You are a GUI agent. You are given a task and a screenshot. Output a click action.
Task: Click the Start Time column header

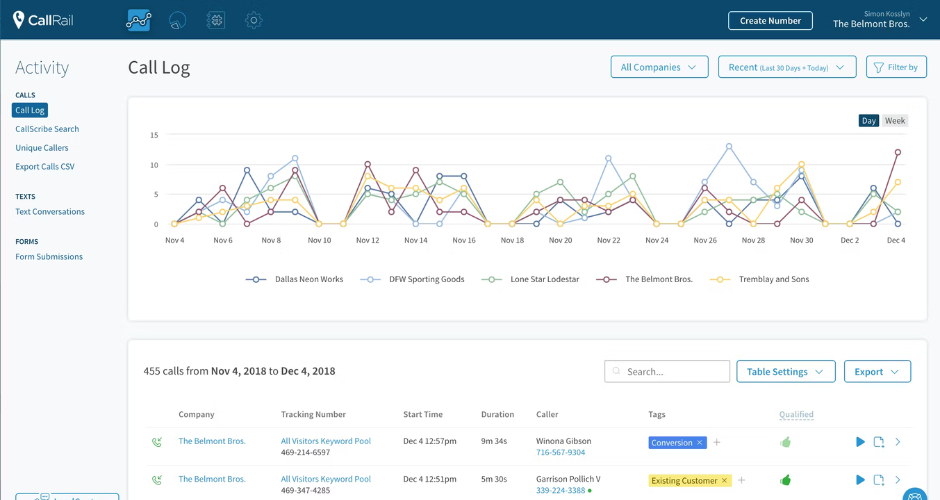pos(423,414)
